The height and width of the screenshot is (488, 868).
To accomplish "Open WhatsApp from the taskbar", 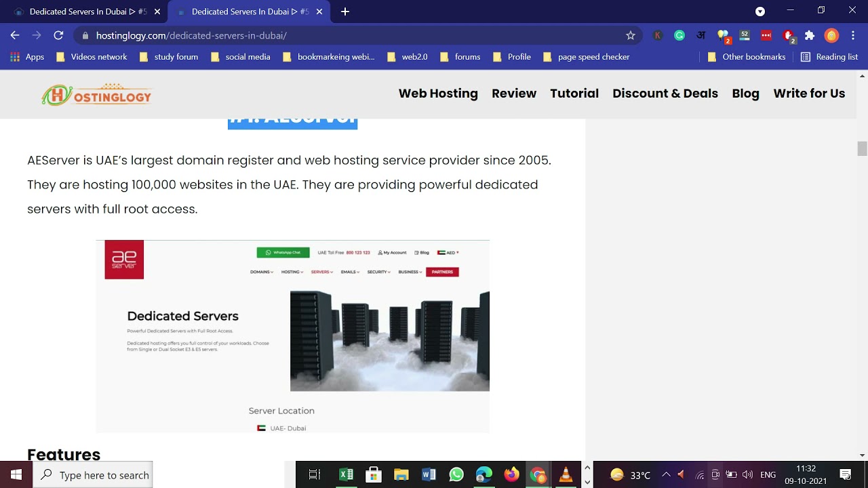I will (x=456, y=474).
